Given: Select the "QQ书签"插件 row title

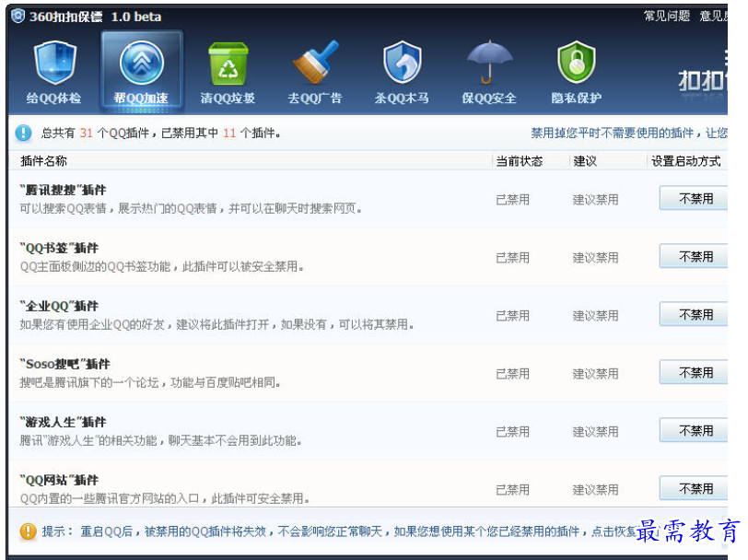Looking at the screenshot, I should [59, 248].
